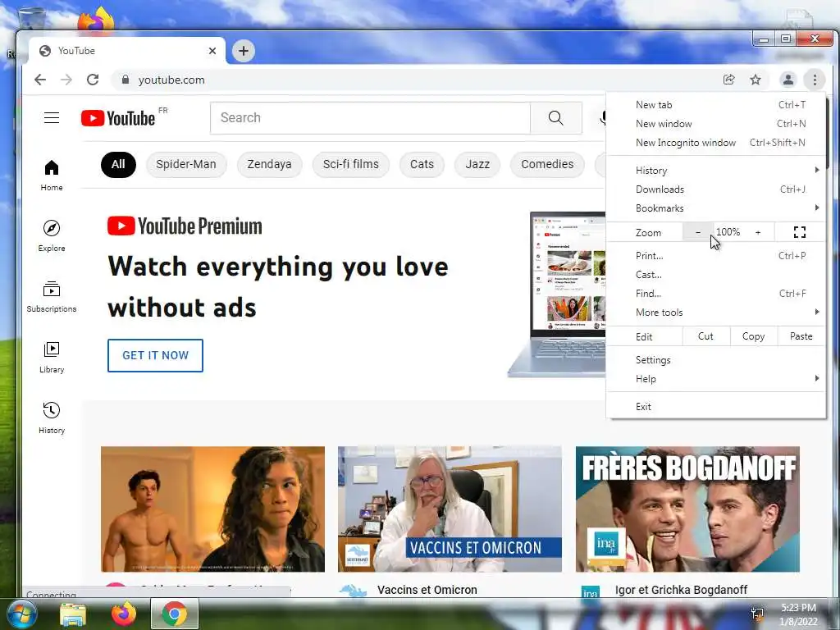Go to Home in YouTube sidebar
Viewport: 840px width, 630px height.
52,176
